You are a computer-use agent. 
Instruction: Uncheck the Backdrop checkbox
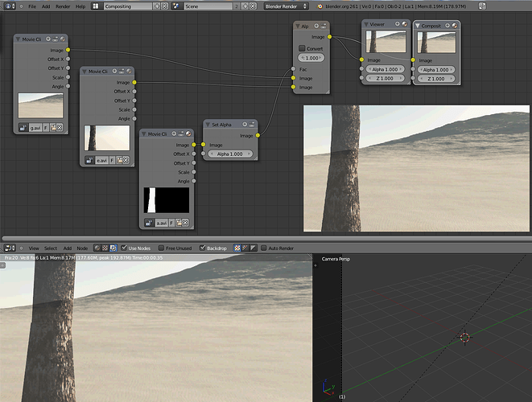[203, 248]
